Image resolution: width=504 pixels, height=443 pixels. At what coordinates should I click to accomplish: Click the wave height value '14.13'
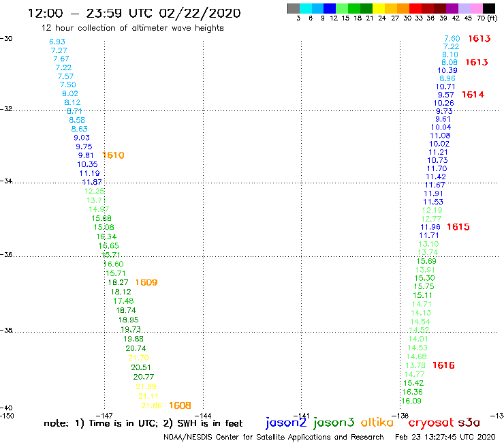pyautogui.click(x=421, y=313)
